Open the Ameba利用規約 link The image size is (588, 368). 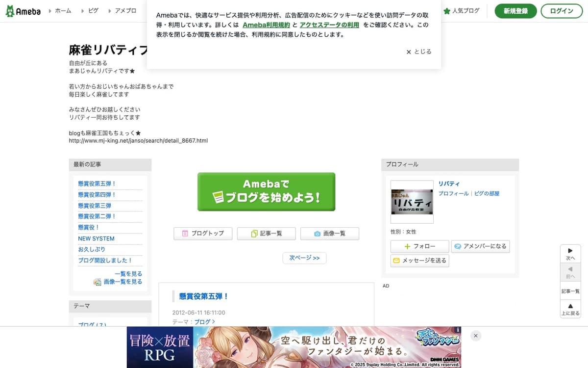point(266,25)
